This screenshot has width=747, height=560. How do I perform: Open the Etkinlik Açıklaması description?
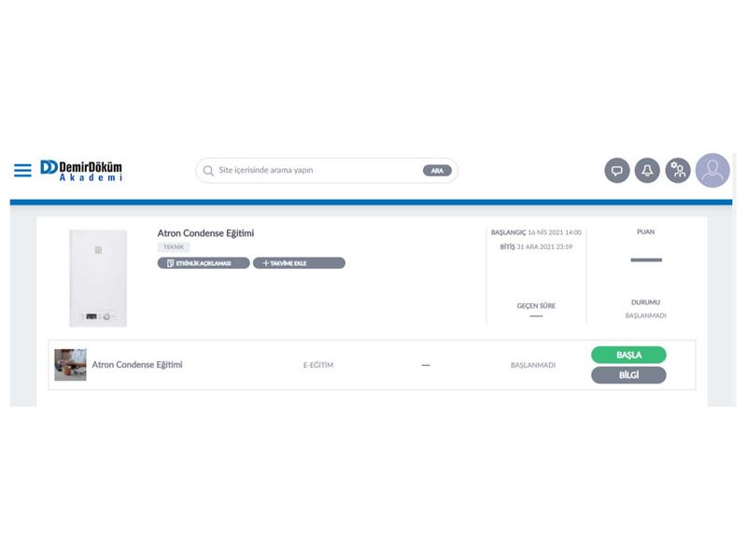[204, 263]
